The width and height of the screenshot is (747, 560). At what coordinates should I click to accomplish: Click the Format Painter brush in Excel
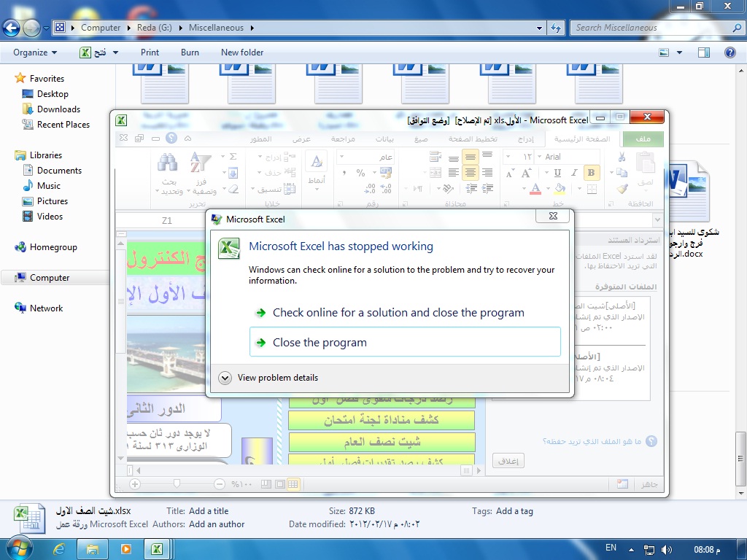(622, 189)
